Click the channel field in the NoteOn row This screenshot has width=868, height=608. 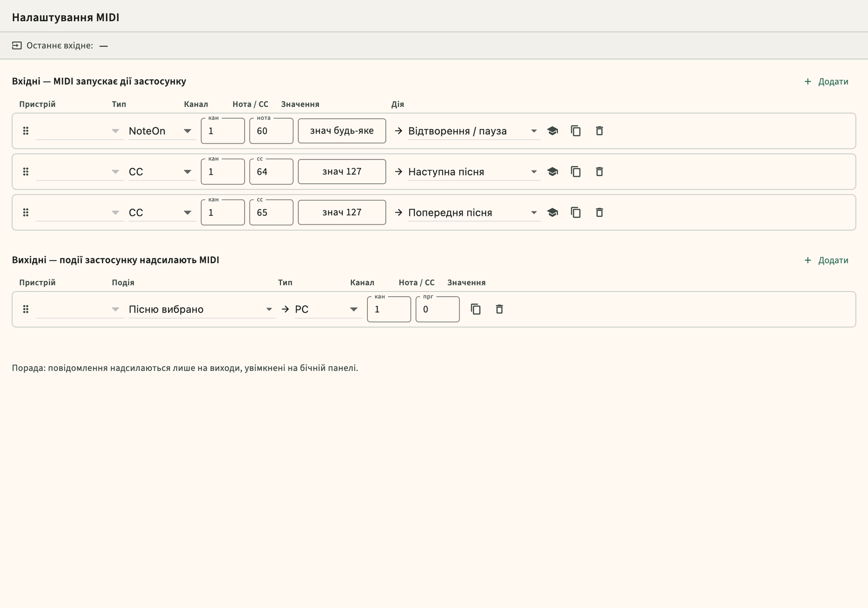tap(222, 131)
